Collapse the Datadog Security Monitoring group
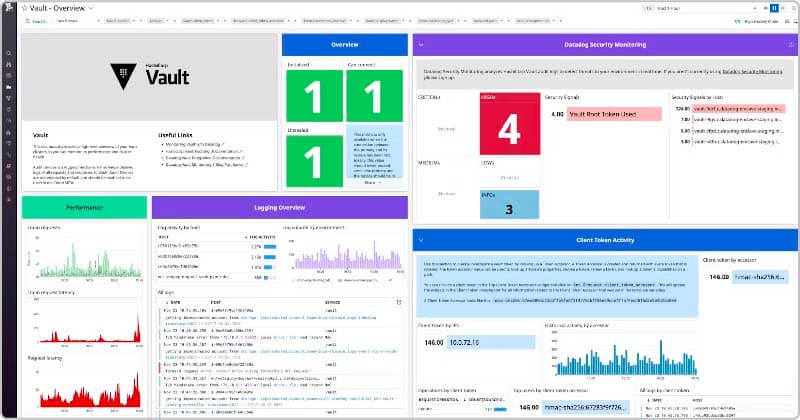 click(420, 45)
